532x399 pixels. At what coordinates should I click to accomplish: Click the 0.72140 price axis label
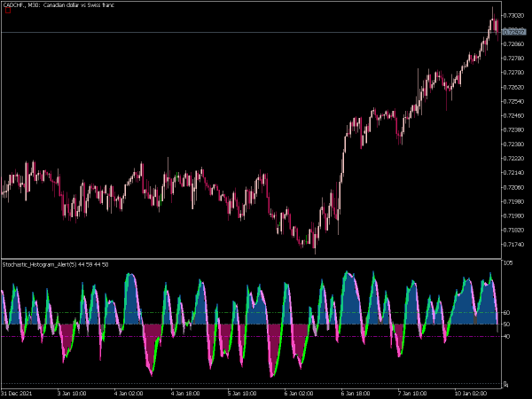click(514, 173)
